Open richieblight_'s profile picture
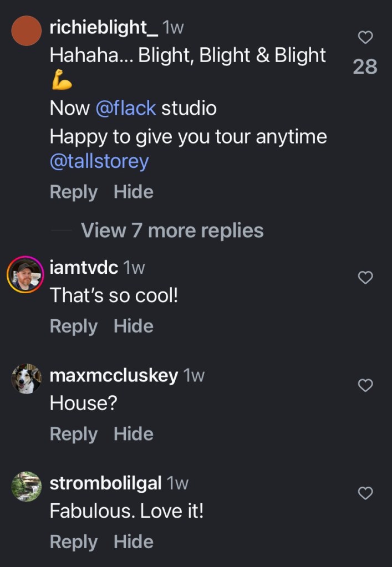 click(27, 30)
